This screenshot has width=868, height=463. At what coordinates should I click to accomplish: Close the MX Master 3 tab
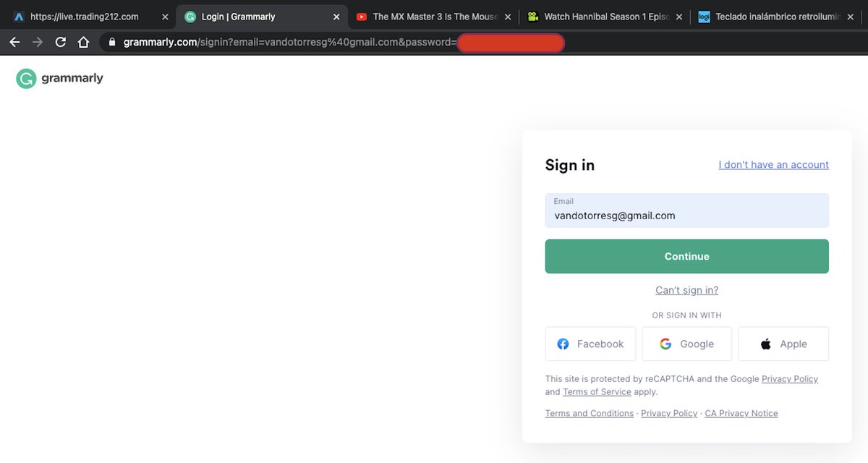tap(507, 16)
